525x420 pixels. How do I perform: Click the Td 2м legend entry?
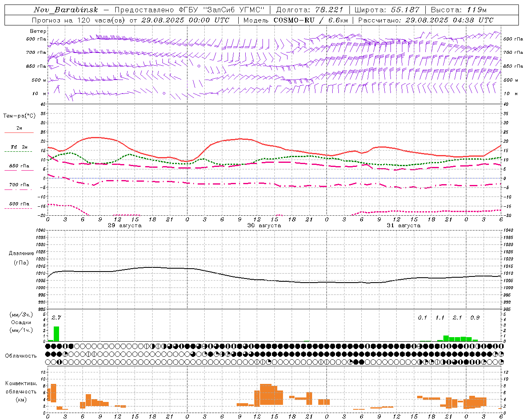point(19,147)
